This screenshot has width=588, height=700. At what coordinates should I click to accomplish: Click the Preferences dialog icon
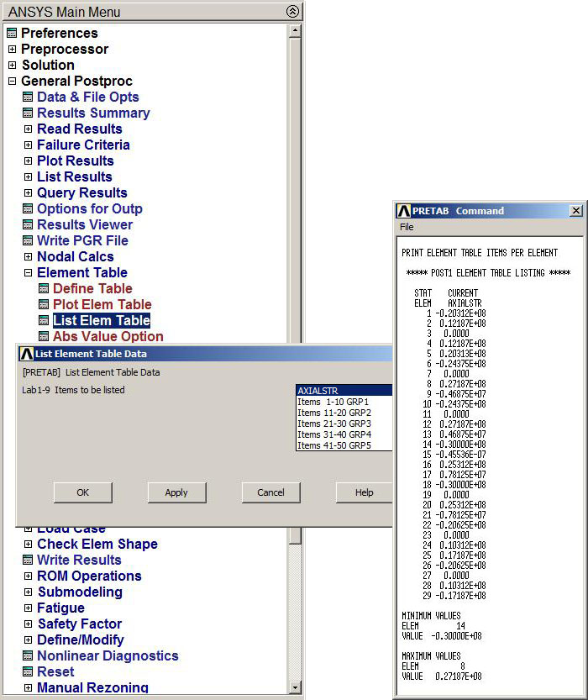click(x=12, y=33)
